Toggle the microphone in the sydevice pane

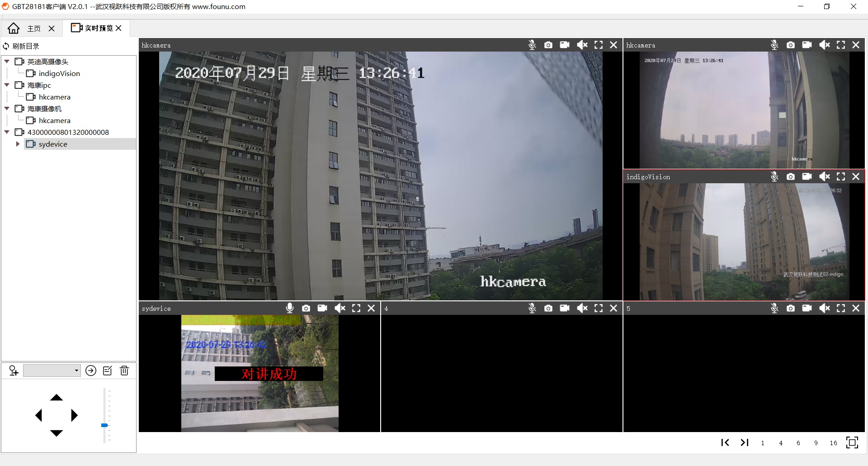pyautogui.click(x=290, y=308)
